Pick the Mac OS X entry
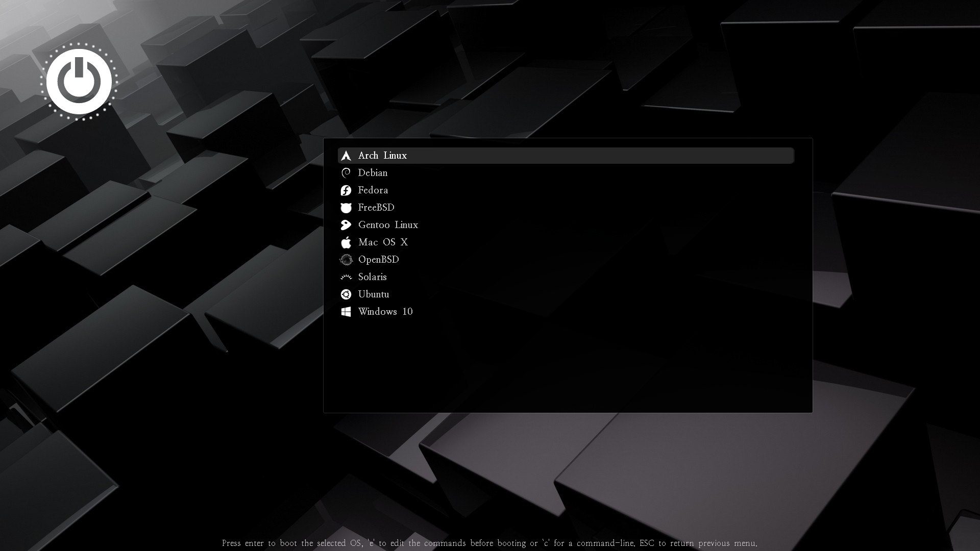The image size is (980, 551). [x=566, y=242]
